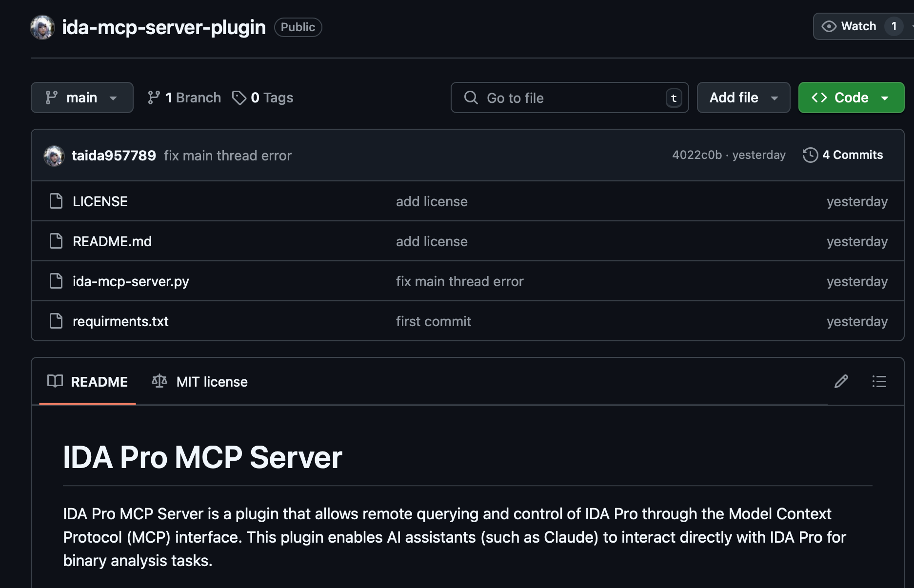Image resolution: width=914 pixels, height=588 pixels.
Task: Open fix main thread error commit in file list
Action: coord(459,281)
